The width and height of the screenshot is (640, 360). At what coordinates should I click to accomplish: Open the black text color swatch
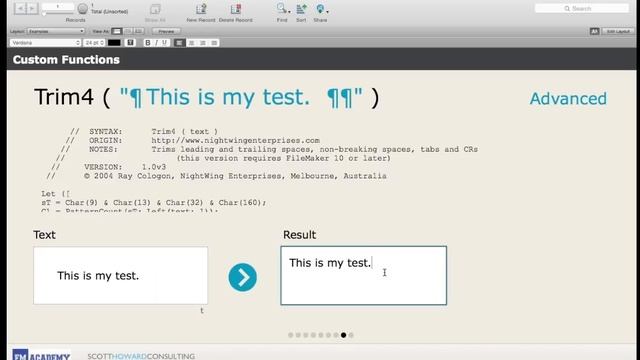point(114,42)
